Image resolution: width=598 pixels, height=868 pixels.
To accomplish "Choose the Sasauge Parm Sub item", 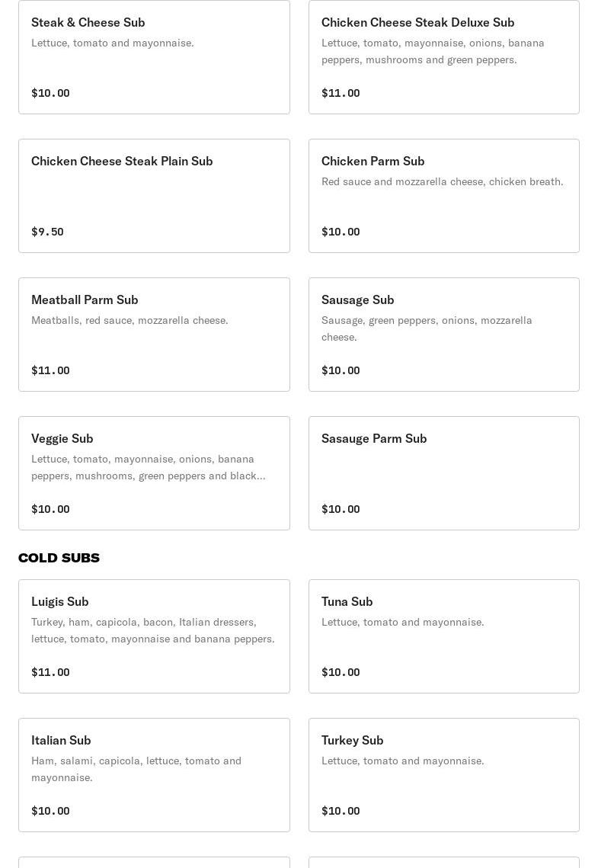I will pos(443,473).
